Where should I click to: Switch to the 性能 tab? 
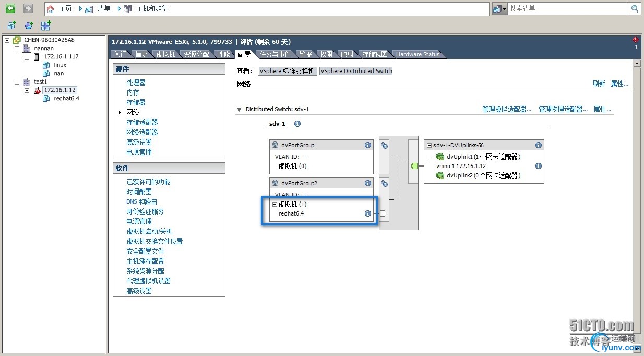pyautogui.click(x=223, y=54)
